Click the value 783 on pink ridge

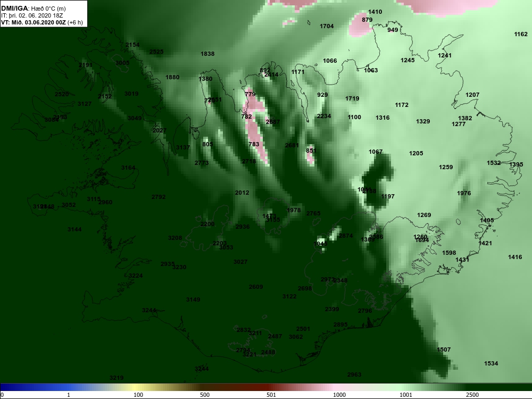click(x=254, y=144)
